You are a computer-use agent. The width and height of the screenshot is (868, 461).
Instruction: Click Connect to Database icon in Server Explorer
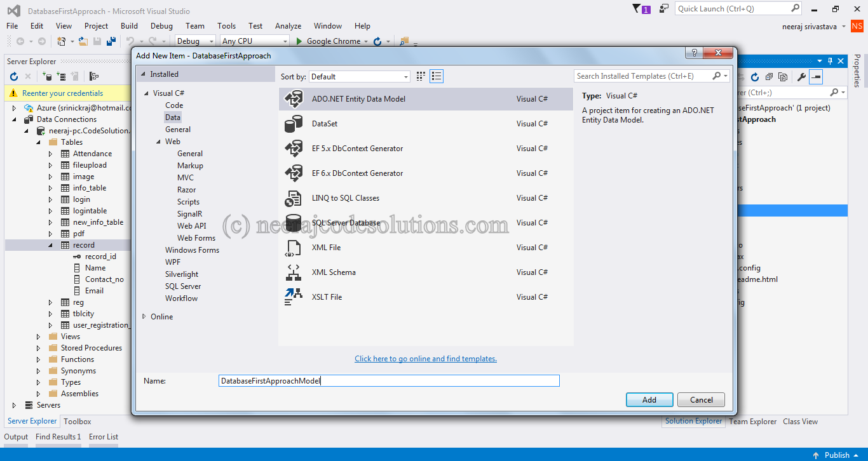47,76
